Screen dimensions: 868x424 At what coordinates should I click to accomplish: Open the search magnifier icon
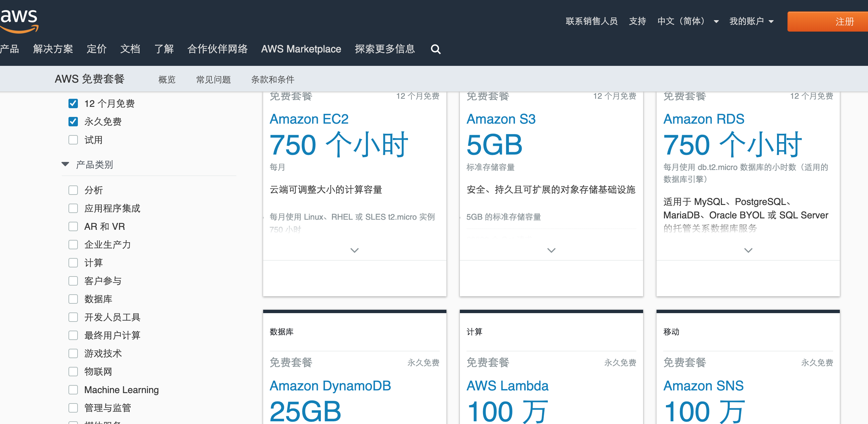[435, 49]
